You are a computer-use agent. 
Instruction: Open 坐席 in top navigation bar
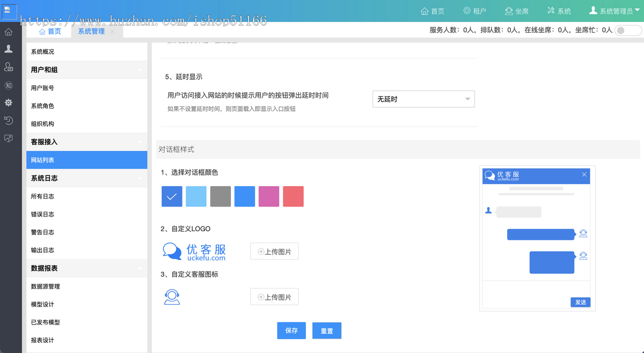click(x=517, y=11)
